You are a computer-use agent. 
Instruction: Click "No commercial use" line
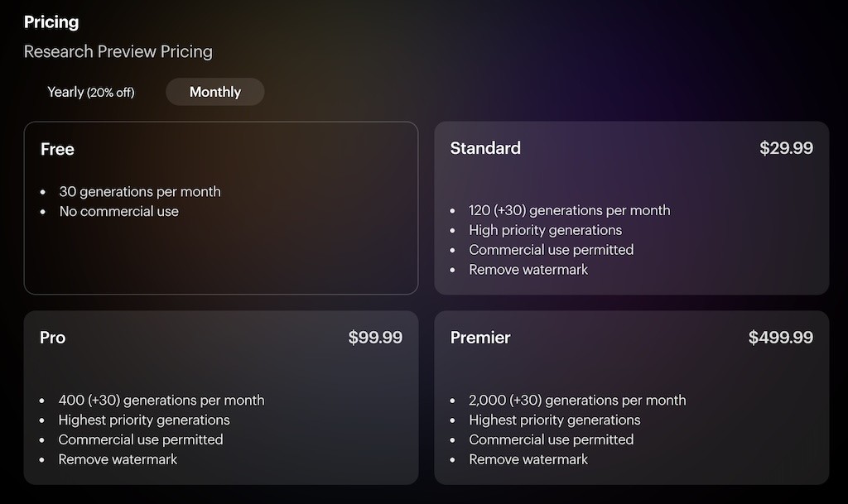point(119,211)
